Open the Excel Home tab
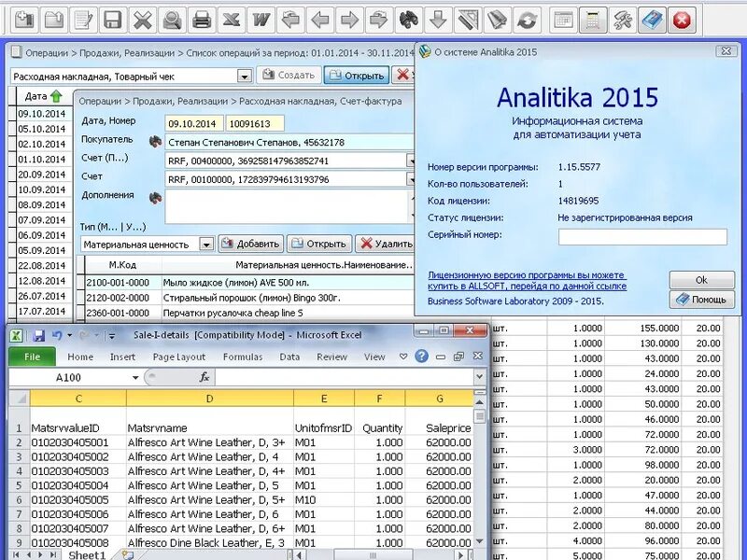This screenshot has width=747, height=560. point(80,357)
